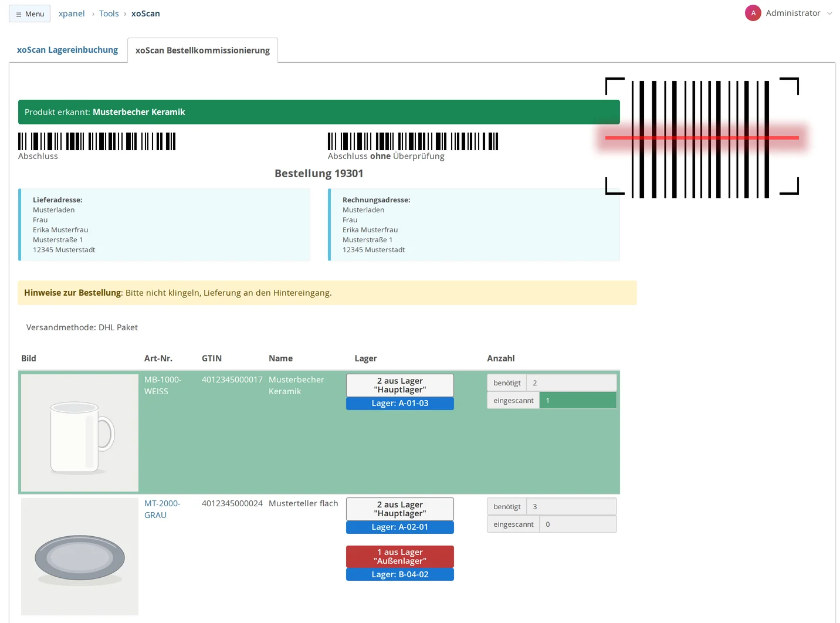
Task: Click the Lager: B-04-02 badge
Action: coord(400,574)
